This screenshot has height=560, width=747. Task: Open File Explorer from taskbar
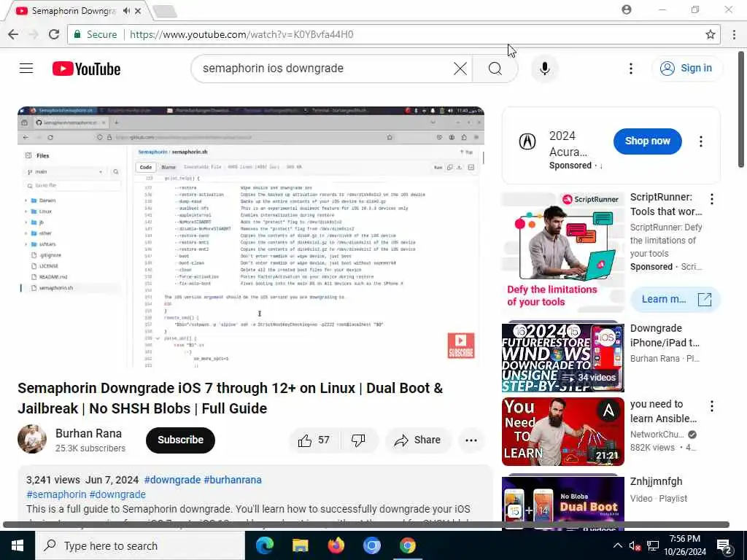tap(300, 545)
